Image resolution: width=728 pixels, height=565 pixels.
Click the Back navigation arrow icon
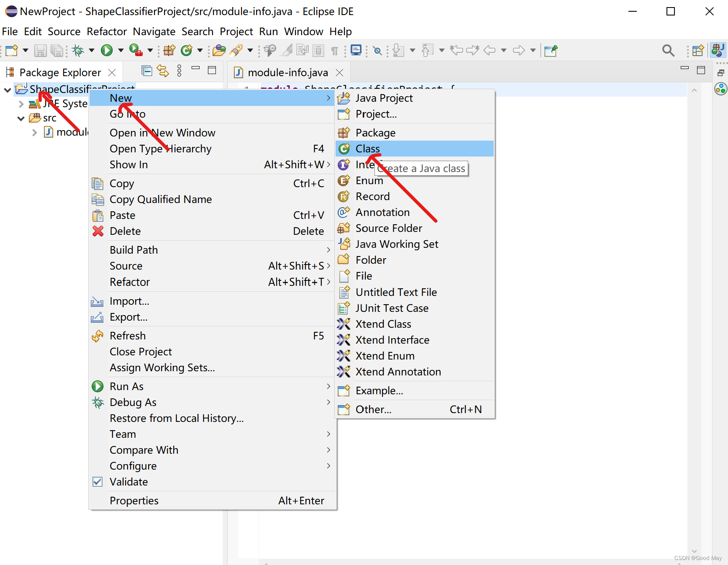490,51
